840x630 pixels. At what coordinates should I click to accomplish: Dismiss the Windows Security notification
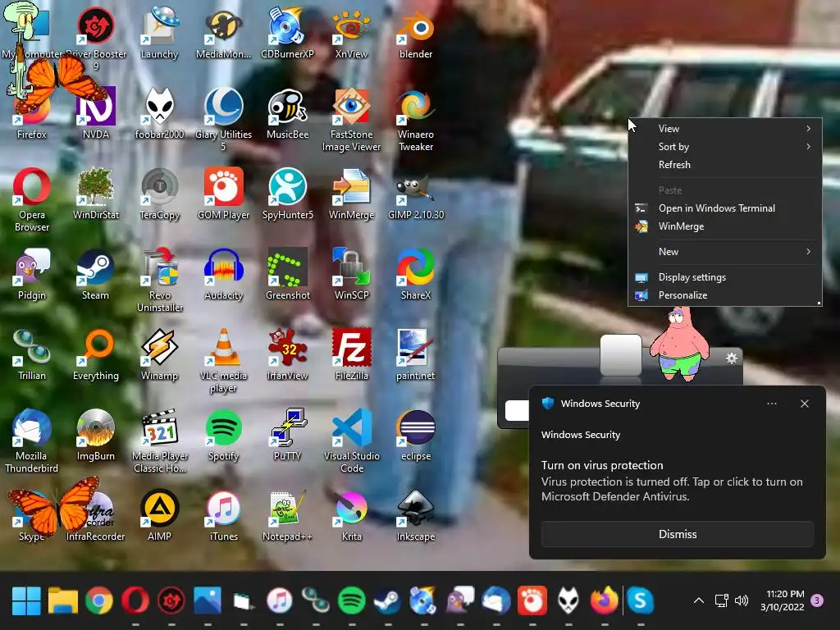click(677, 534)
